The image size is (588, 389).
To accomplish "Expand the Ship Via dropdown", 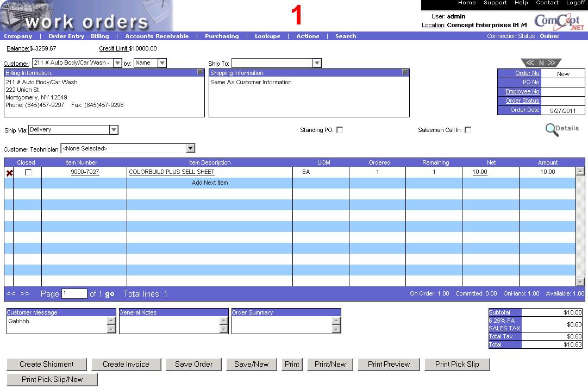I will pos(114,130).
